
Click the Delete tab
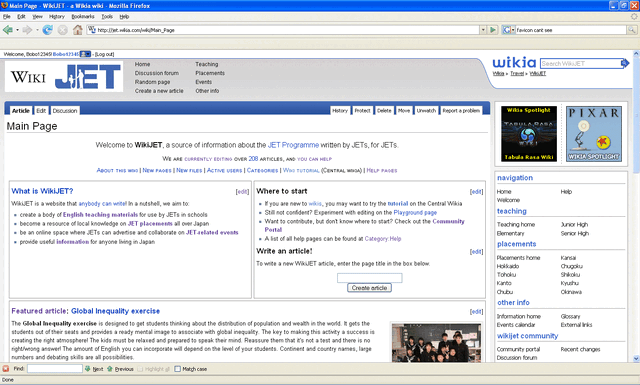[384, 111]
